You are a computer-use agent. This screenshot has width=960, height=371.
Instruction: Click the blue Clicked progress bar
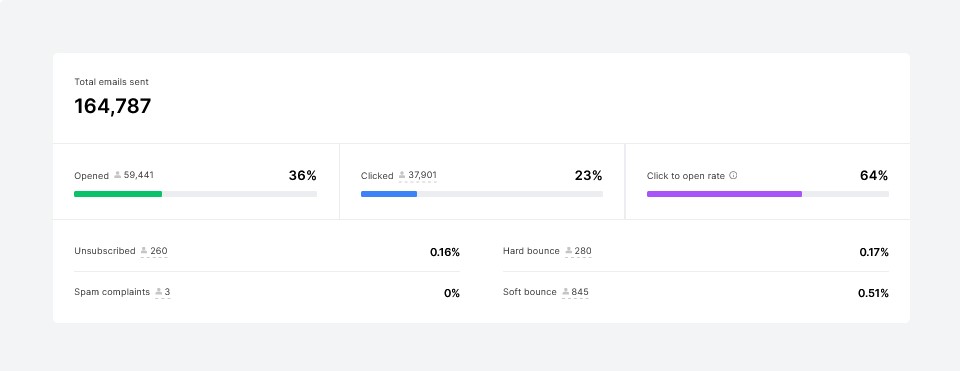pyautogui.click(x=389, y=194)
